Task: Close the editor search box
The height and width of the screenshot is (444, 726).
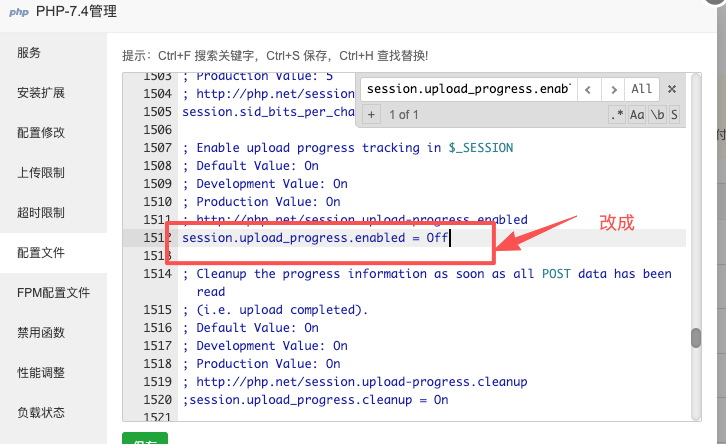Action: coord(672,89)
